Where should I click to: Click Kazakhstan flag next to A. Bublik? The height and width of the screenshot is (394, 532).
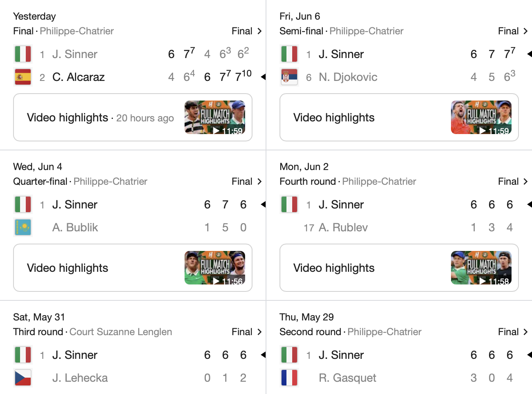(x=23, y=227)
